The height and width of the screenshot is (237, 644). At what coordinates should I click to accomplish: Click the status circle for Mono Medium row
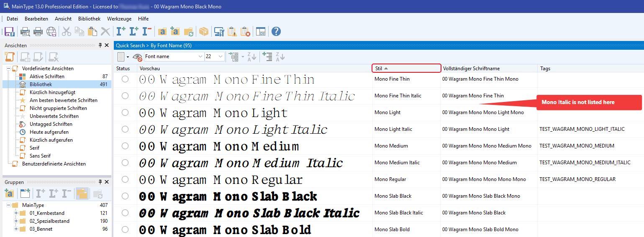pos(125,146)
